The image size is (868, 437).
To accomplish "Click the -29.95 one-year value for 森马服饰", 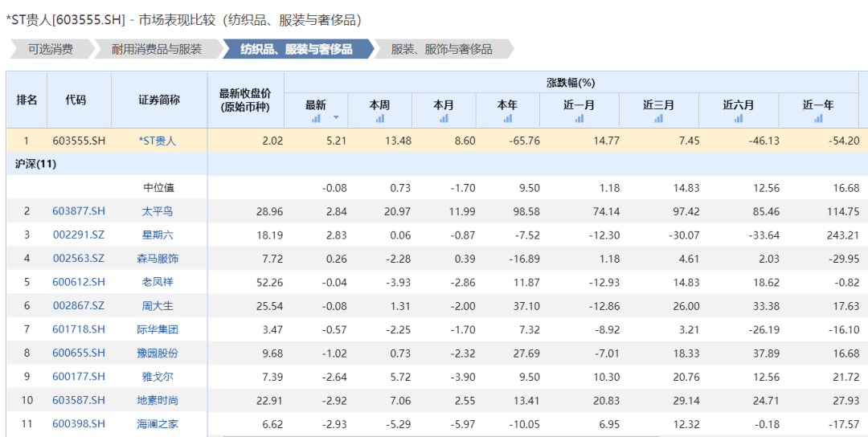I will pyautogui.click(x=844, y=259).
